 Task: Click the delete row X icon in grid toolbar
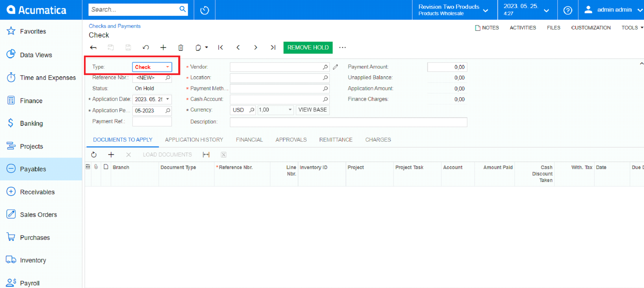129,155
